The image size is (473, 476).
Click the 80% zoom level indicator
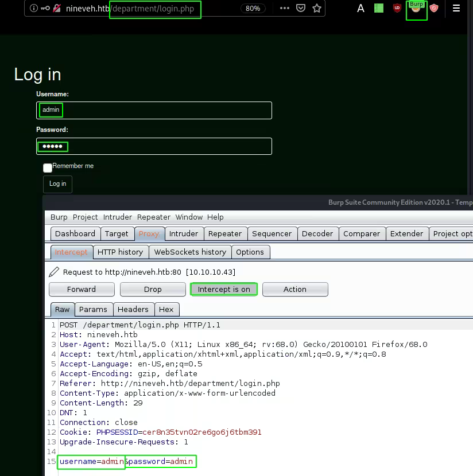click(253, 9)
